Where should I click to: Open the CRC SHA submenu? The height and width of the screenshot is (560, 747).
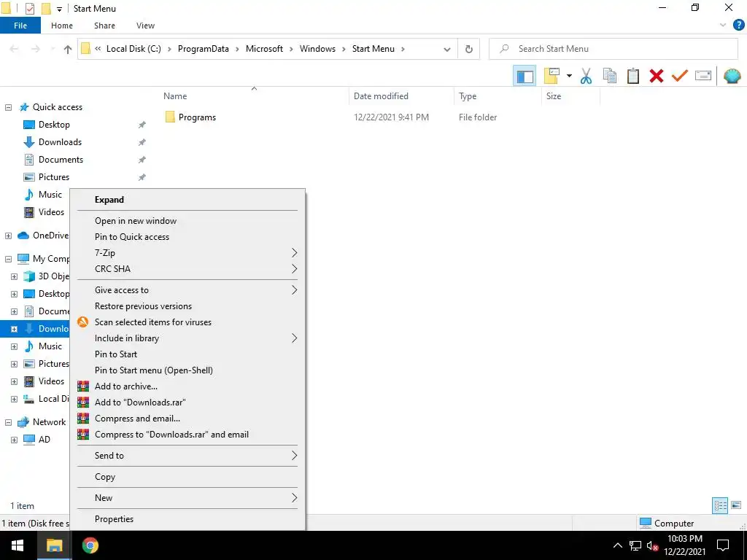coord(187,269)
